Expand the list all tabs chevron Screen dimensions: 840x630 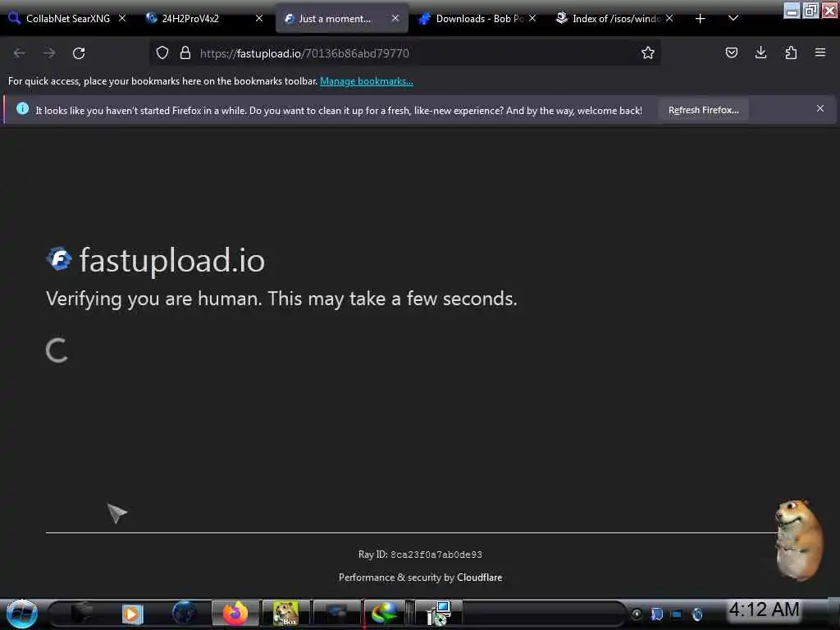coord(733,19)
